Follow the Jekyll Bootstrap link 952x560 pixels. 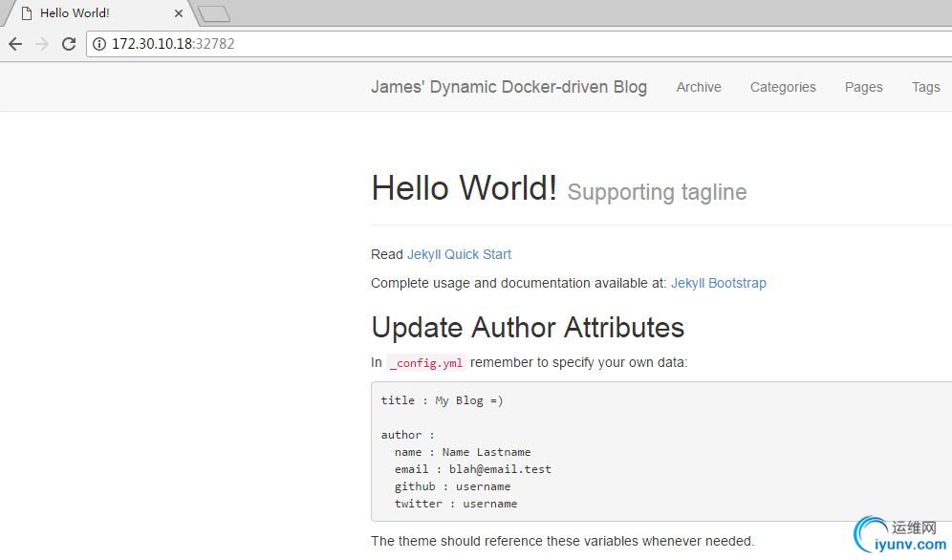click(718, 283)
